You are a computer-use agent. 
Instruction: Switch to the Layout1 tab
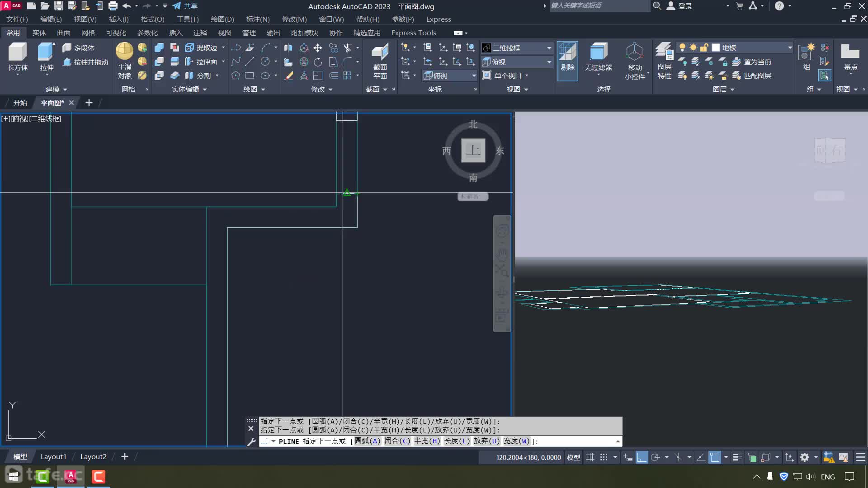click(x=53, y=457)
